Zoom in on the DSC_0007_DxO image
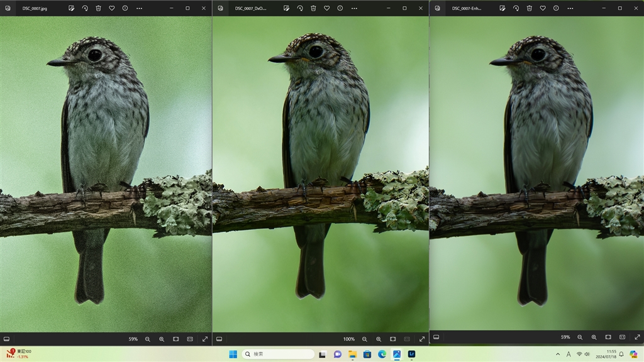This screenshot has height=362, width=644. (x=379, y=339)
